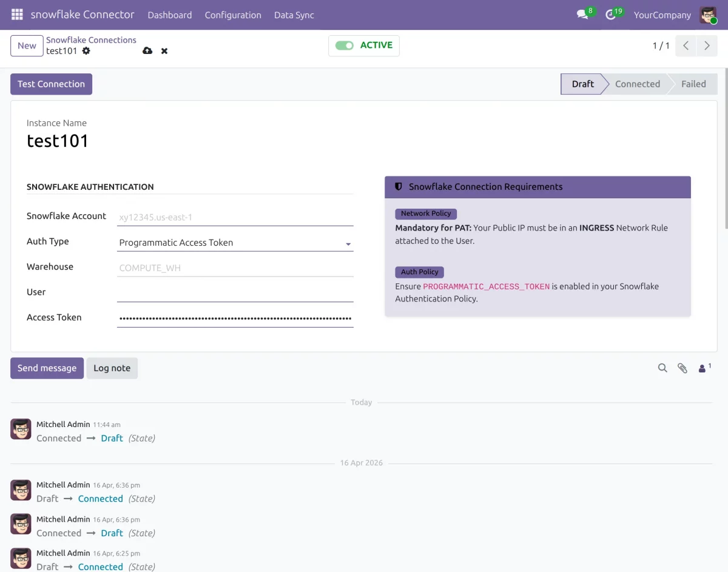Click the Send message button
This screenshot has width=728, height=572.
[x=47, y=368]
